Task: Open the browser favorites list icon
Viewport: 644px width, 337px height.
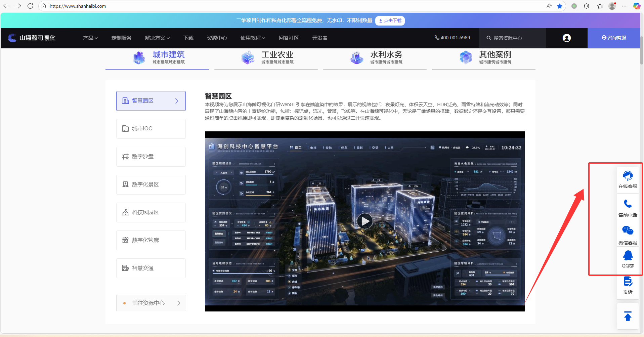Action: point(600,6)
